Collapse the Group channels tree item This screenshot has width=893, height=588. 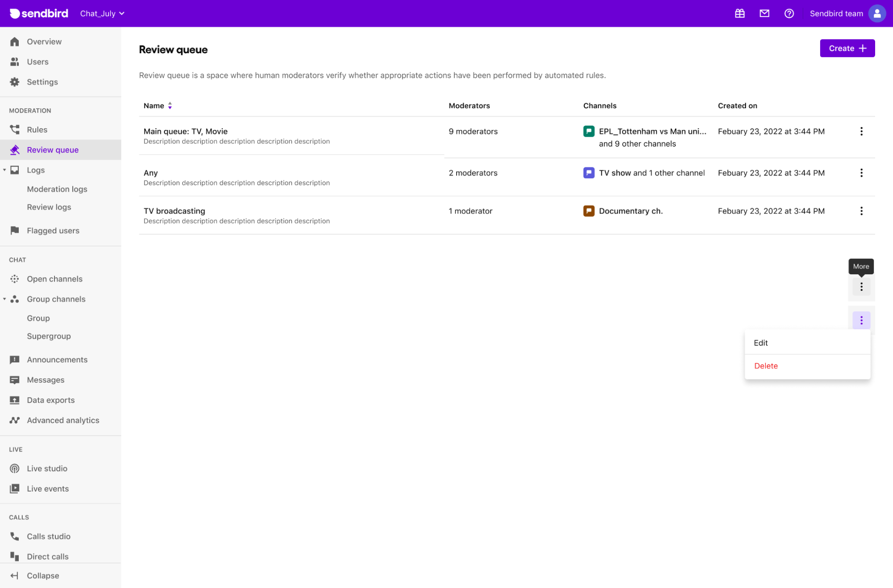coord(4,298)
